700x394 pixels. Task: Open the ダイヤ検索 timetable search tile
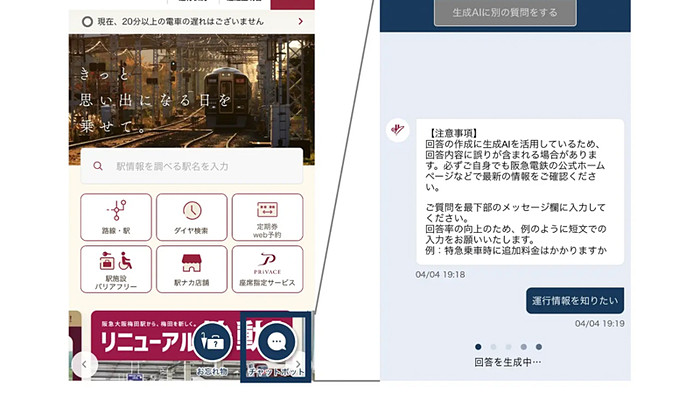192,217
